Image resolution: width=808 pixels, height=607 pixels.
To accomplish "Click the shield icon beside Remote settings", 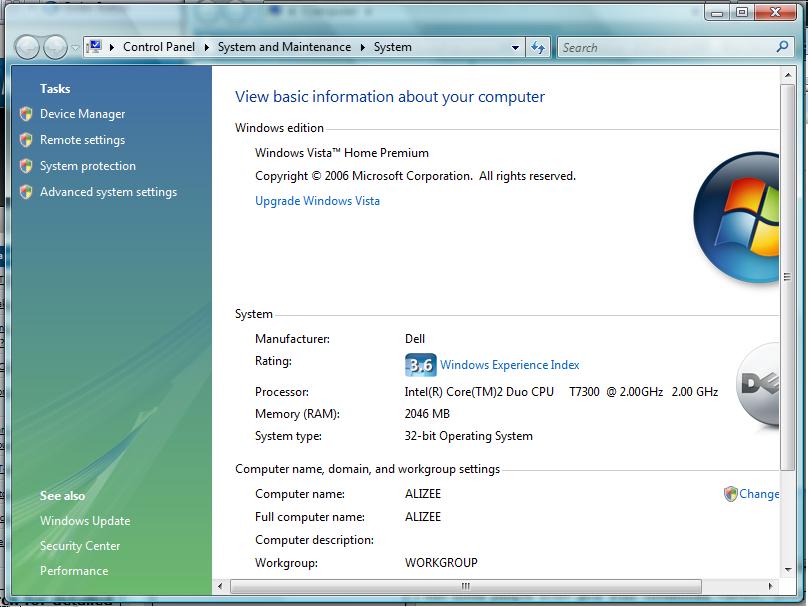I will tap(26, 140).
